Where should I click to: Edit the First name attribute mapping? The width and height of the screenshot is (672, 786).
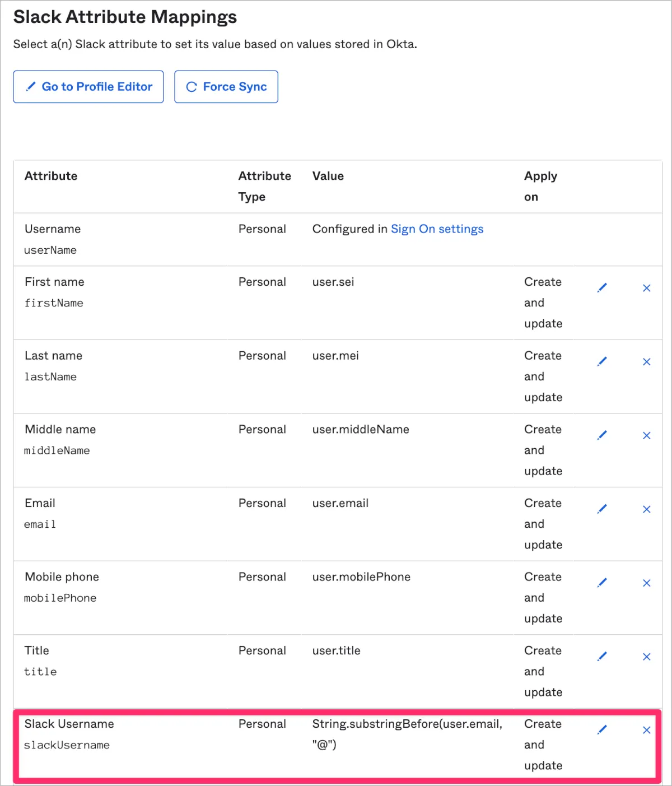pos(602,288)
